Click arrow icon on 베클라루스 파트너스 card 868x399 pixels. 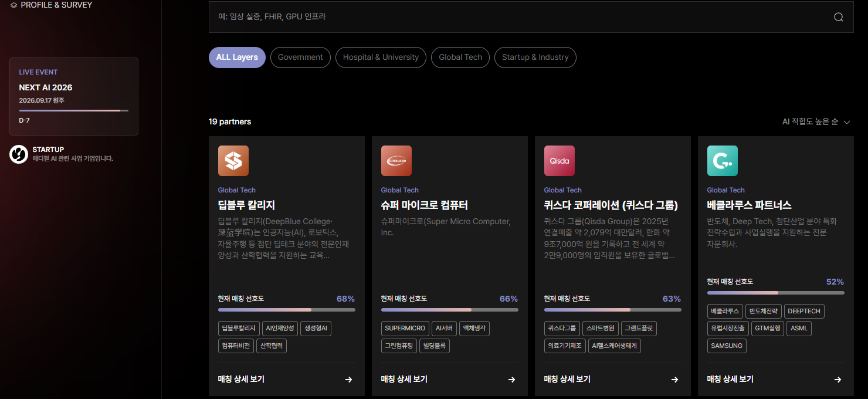[838, 380]
